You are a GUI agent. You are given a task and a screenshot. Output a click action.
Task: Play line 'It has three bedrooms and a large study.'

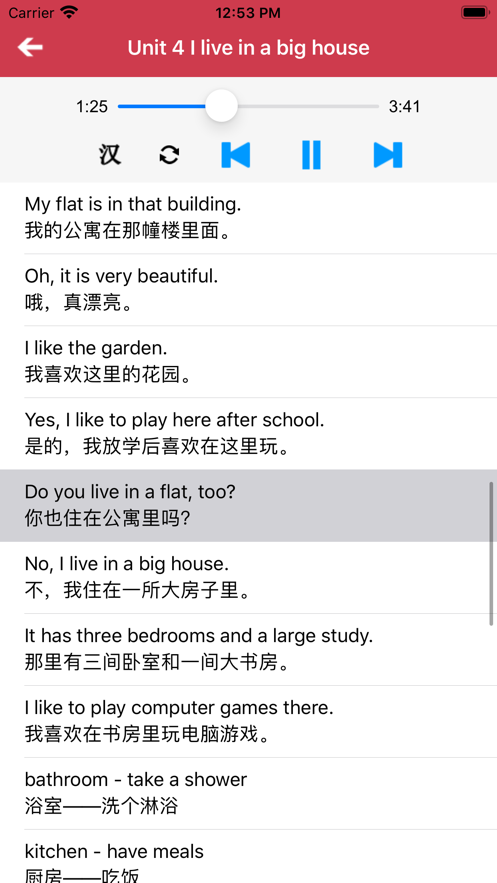[x=248, y=650]
